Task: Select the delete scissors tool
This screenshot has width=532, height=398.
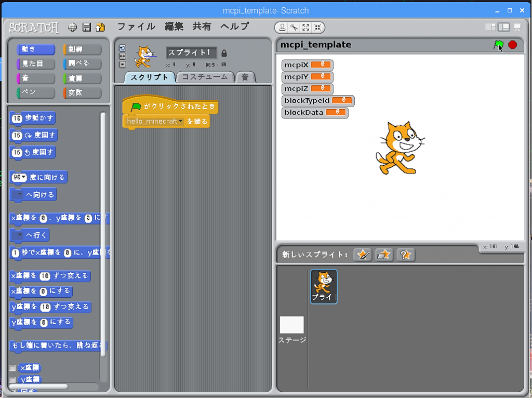Action: click(294, 28)
